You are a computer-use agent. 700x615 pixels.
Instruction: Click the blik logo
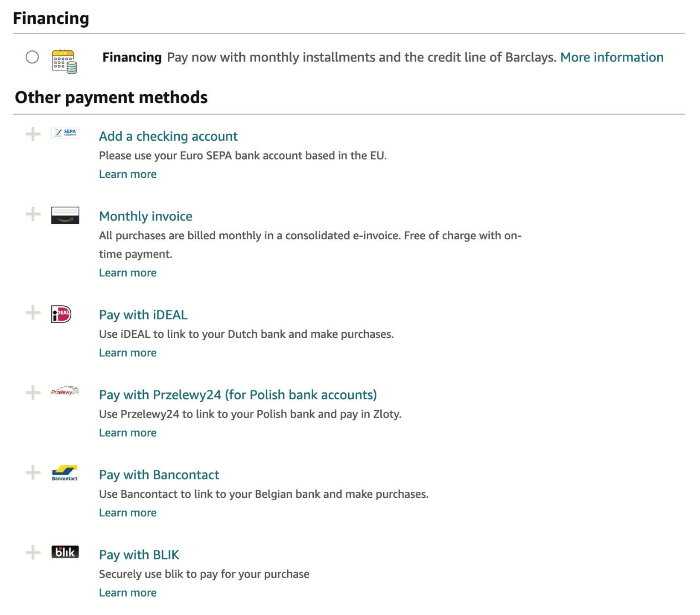(x=64, y=552)
